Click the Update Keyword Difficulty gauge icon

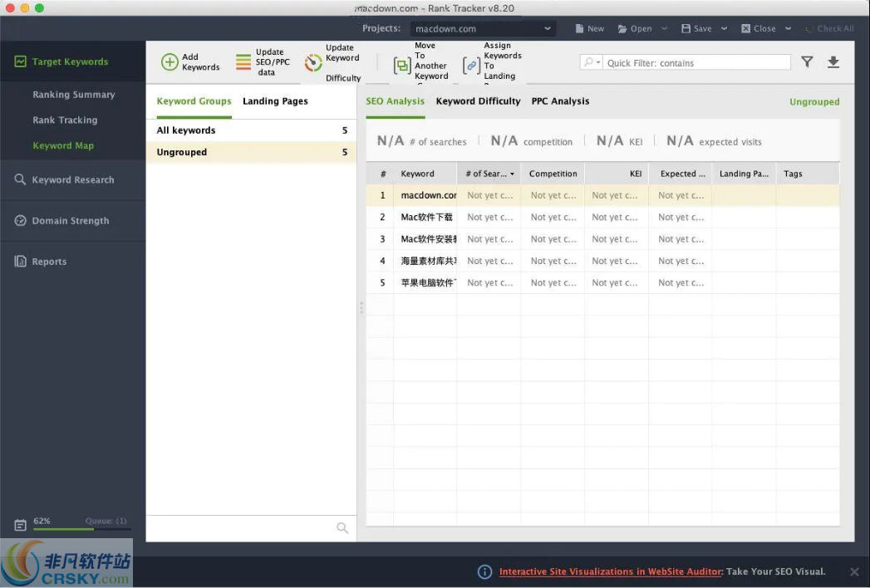(x=313, y=62)
